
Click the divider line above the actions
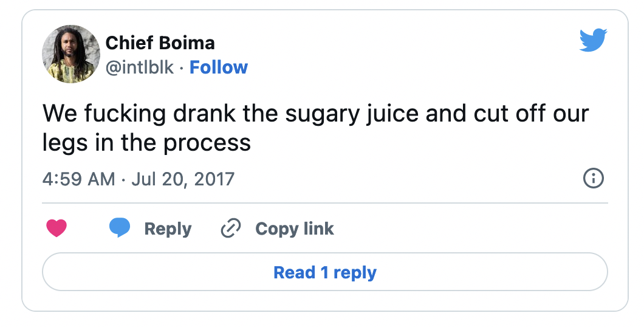pyautogui.click(x=324, y=202)
